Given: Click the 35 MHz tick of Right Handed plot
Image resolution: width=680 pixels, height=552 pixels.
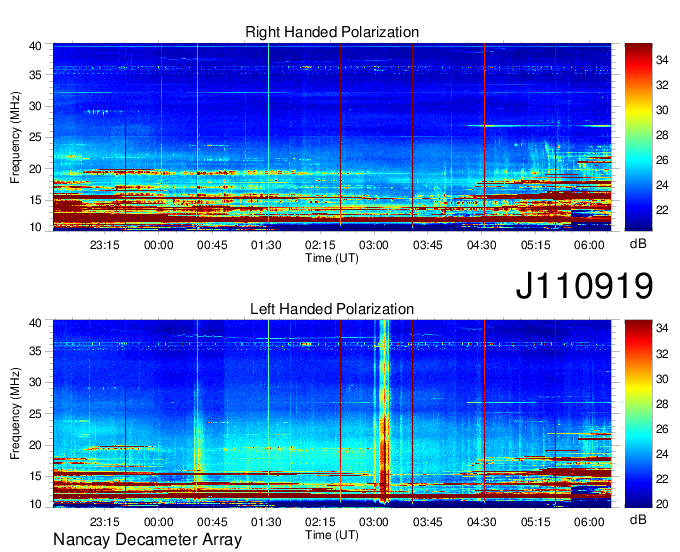Looking at the screenshot, I should tap(35, 75).
